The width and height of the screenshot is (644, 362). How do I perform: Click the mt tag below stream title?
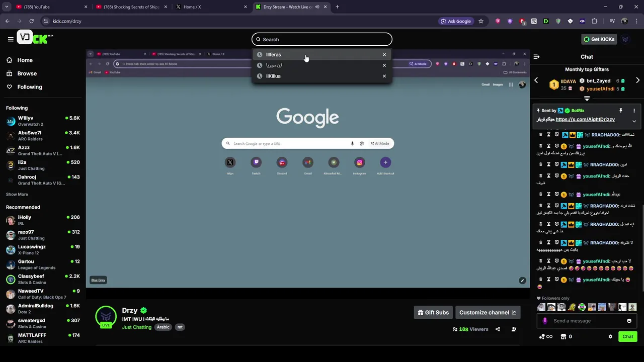180,327
